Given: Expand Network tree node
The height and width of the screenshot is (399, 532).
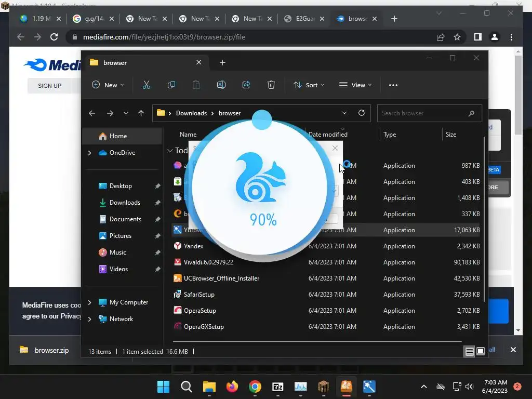Looking at the screenshot, I should pos(89,319).
